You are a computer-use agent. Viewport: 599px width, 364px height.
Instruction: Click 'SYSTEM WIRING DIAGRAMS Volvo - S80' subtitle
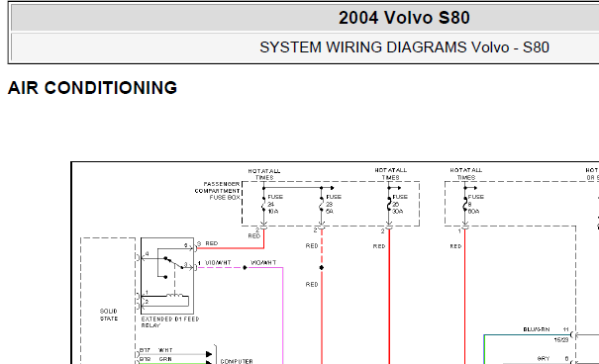coord(404,47)
